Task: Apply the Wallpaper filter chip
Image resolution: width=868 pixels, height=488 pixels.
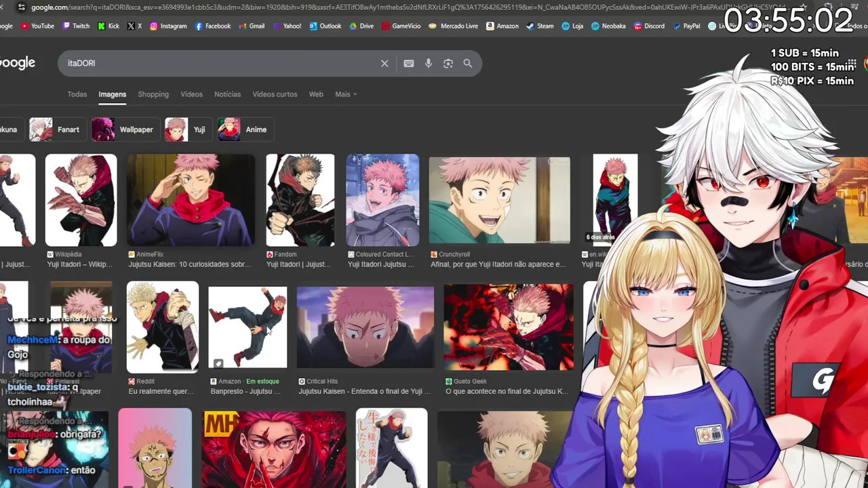Action: pyautogui.click(x=125, y=129)
